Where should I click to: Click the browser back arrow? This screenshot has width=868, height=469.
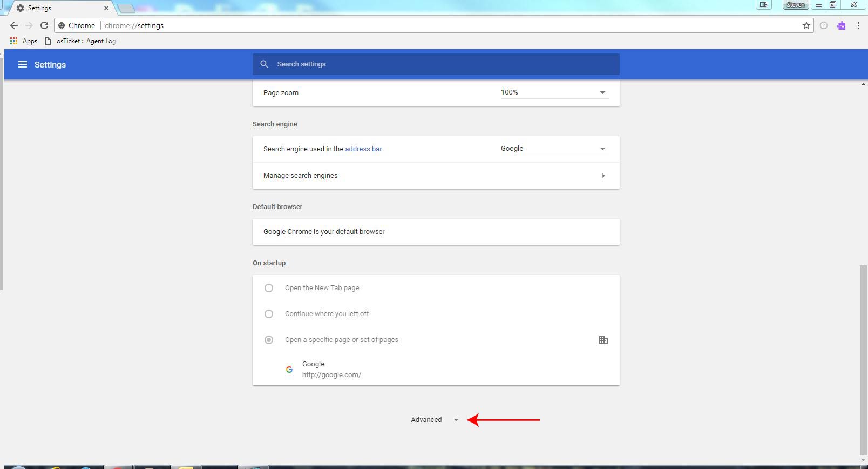(14, 25)
